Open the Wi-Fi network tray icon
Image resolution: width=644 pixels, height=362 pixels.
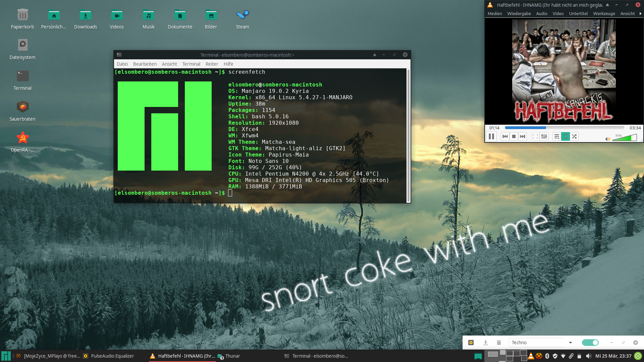563,356
